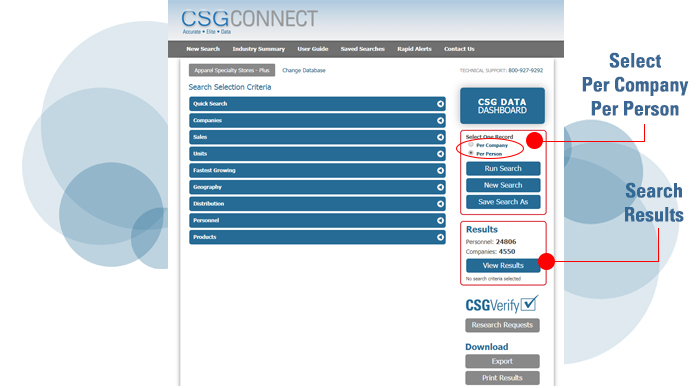Click the Personnel count 24806
Image resolution: width=700 pixels, height=388 pixels.
click(506, 242)
